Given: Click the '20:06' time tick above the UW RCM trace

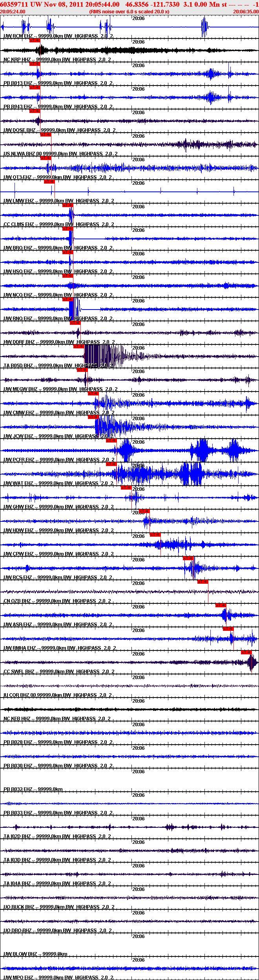Looking at the screenshot, I should [138, 18].
